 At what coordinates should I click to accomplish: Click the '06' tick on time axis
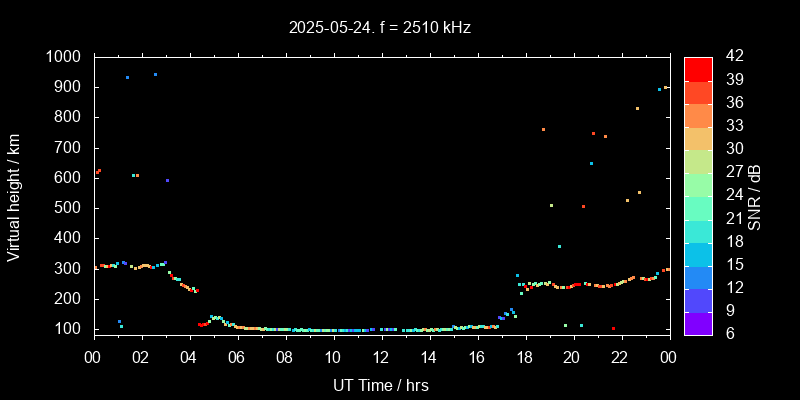click(x=237, y=356)
